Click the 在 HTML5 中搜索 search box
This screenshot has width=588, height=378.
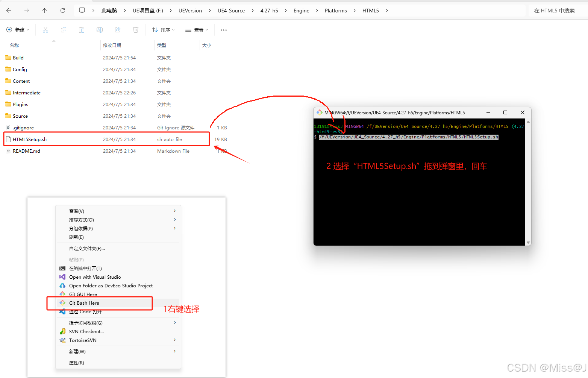pyautogui.click(x=558, y=11)
